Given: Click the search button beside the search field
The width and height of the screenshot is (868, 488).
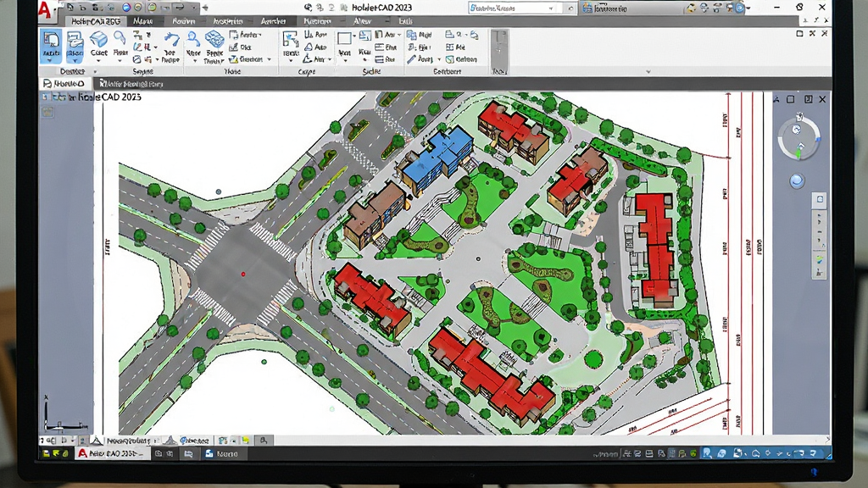Looking at the screenshot, I should pos(570,8).
